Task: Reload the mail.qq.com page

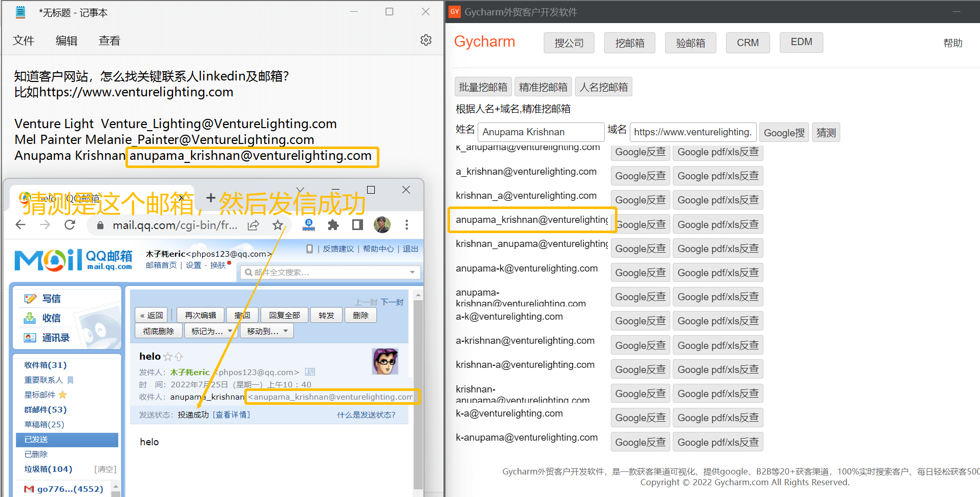Action: click(x=70, y=224)
